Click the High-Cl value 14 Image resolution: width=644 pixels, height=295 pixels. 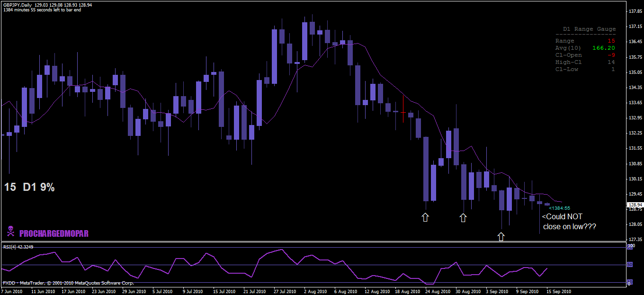tap(611, 63)
